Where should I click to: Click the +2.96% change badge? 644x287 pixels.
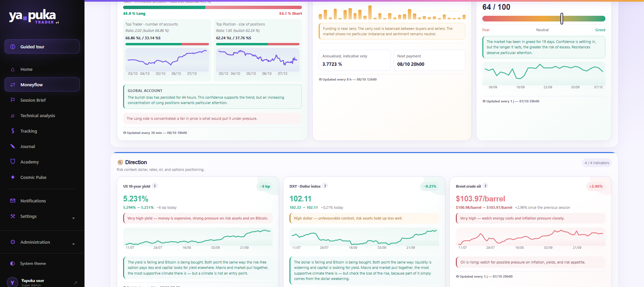(596, 186)
